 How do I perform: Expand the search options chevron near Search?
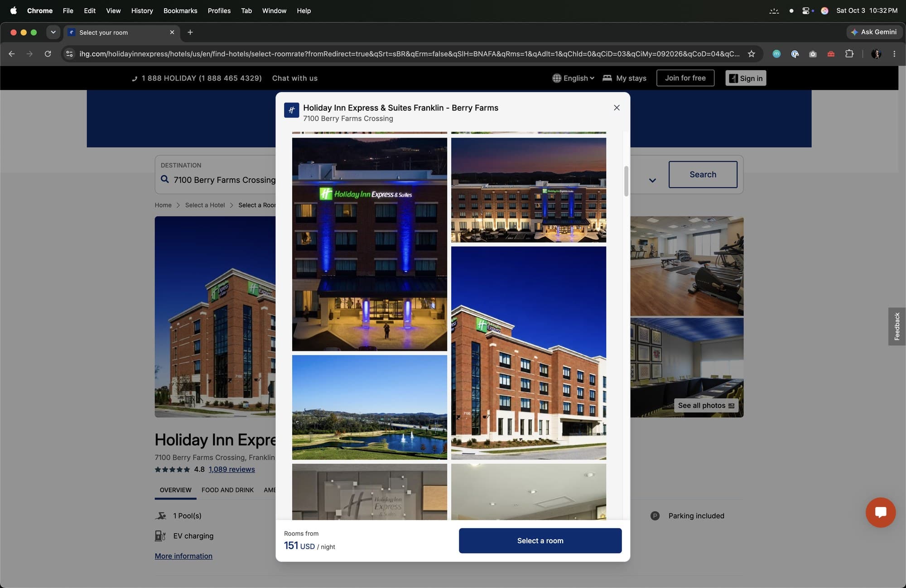coord(652,180)
